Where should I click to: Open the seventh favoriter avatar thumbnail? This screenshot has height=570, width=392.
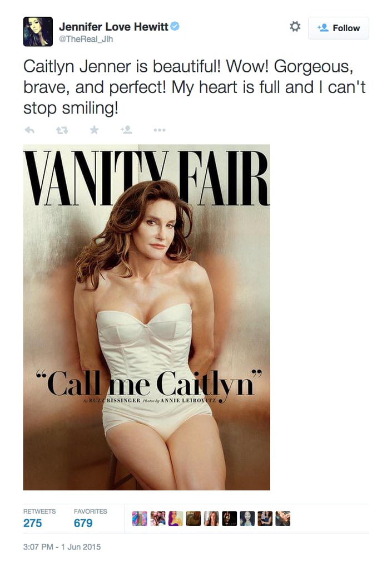point(247,518)
